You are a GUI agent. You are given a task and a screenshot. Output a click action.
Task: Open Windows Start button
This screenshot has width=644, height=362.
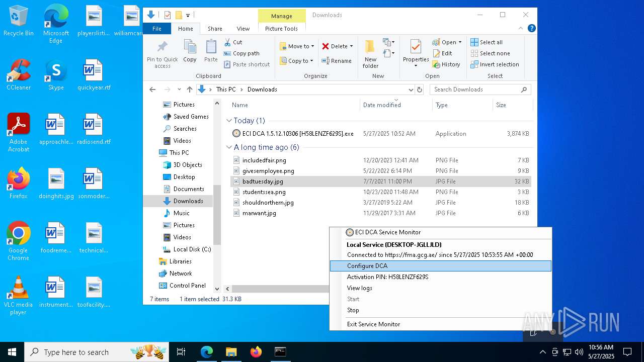pyautogui.click(x=12, y=352)
